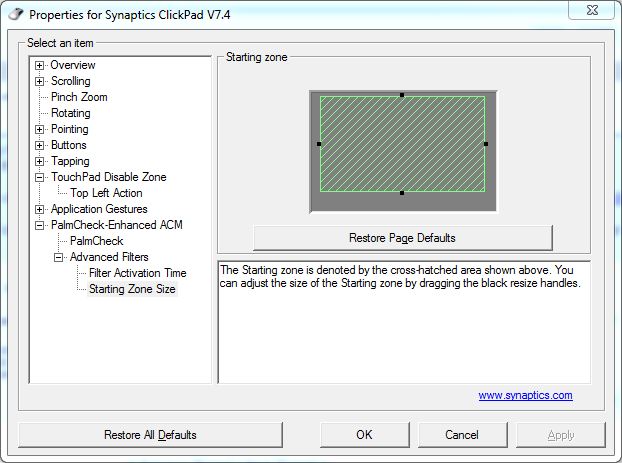Select the Pinch Zoom item

pyautogui.click(x=79, y=97)
